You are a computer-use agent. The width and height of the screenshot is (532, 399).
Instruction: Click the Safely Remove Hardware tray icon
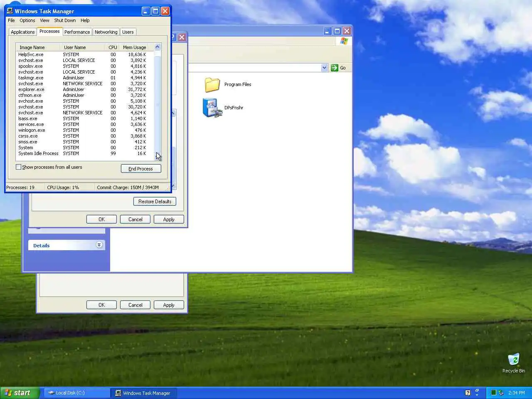[501, 393]
